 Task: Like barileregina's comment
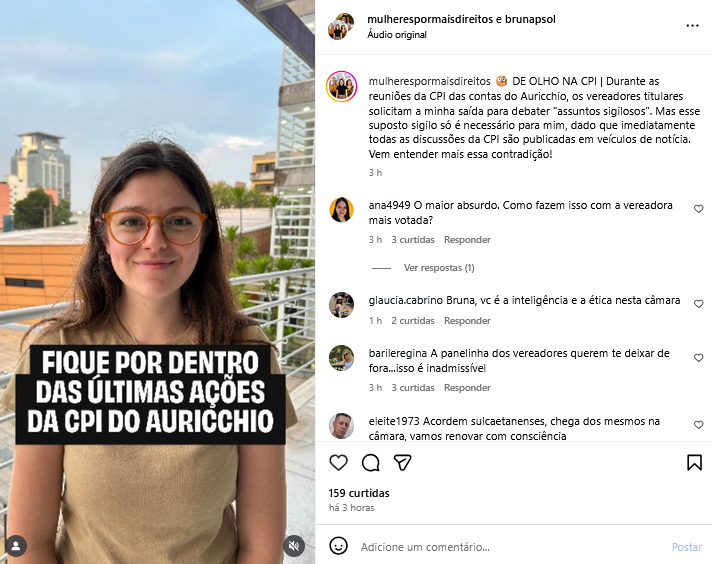[x=698, y=358]
